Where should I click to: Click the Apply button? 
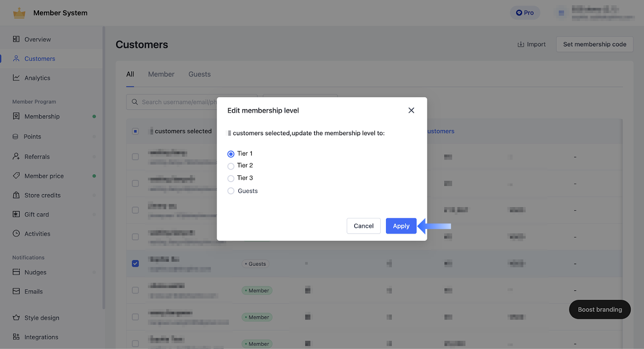click(x=401, y=226)
